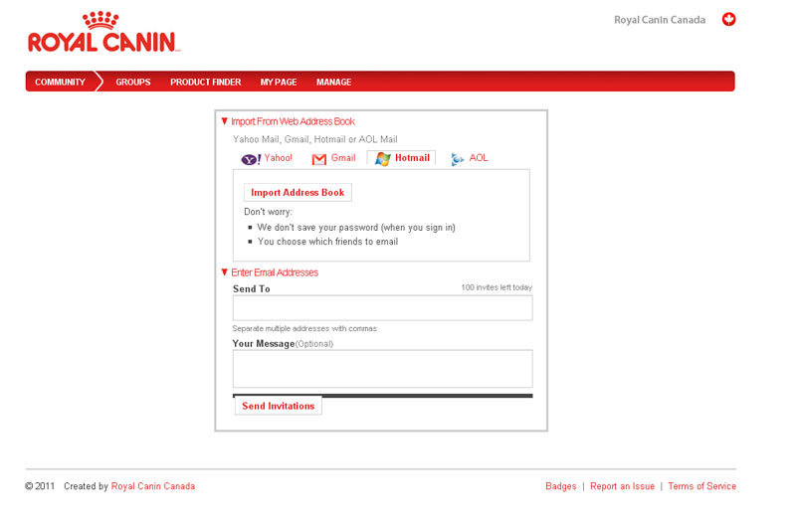The image size is (796, 532).
Task: Click the AOL mail icon
Action: pyautogui.click(x=457, y=159)
